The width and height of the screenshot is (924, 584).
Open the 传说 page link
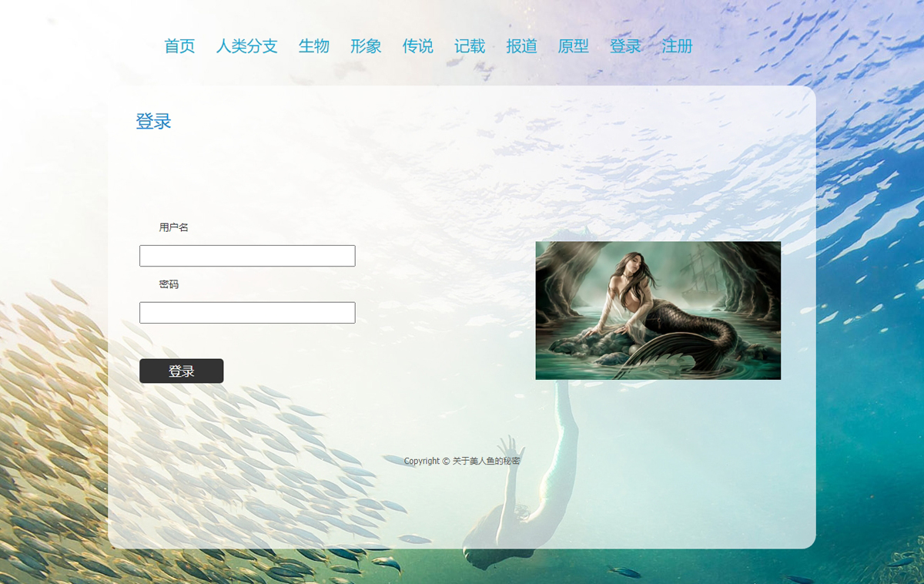pos(417,46)
